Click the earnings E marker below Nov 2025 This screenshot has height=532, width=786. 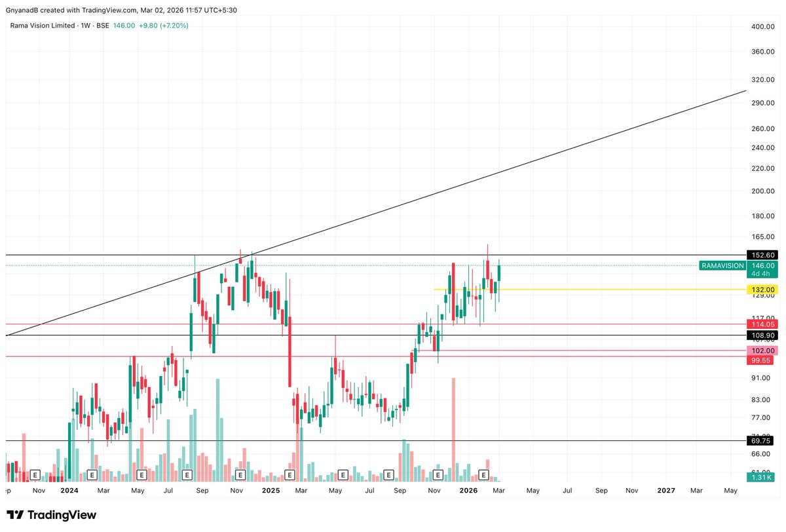438,474
